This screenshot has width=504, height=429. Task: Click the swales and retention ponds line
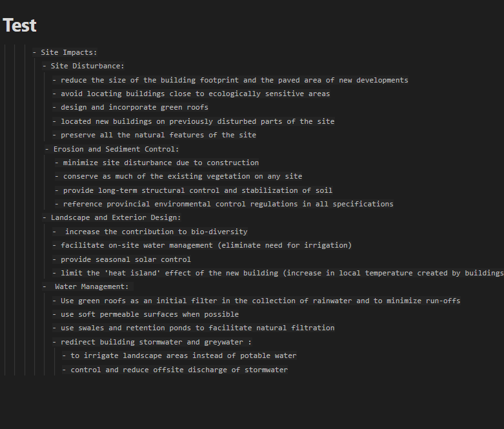tap(194, 328)
